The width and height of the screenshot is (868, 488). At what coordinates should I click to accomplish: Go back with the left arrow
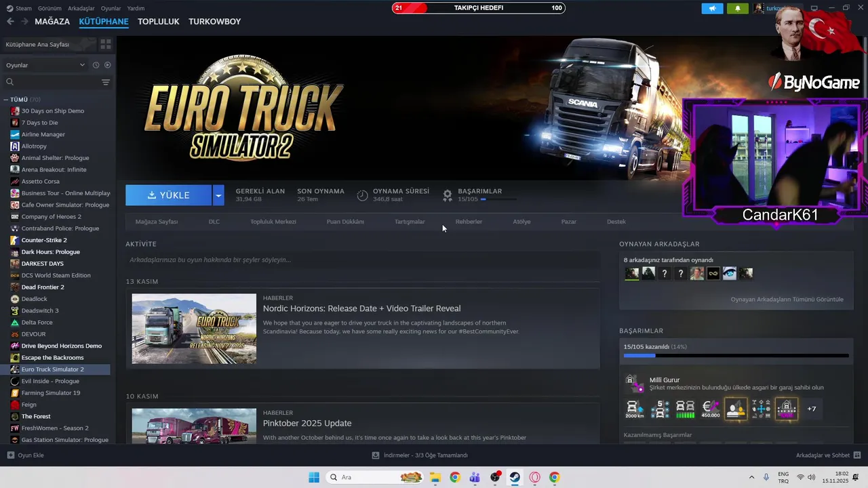click(10, 21)
